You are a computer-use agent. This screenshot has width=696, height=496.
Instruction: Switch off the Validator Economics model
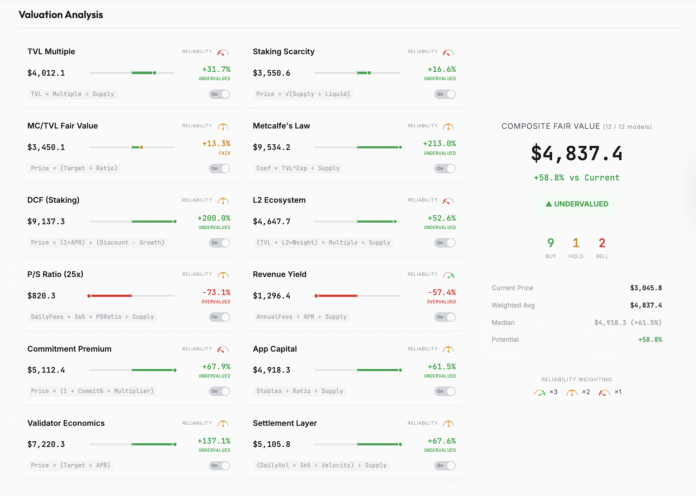click(219, 465)
